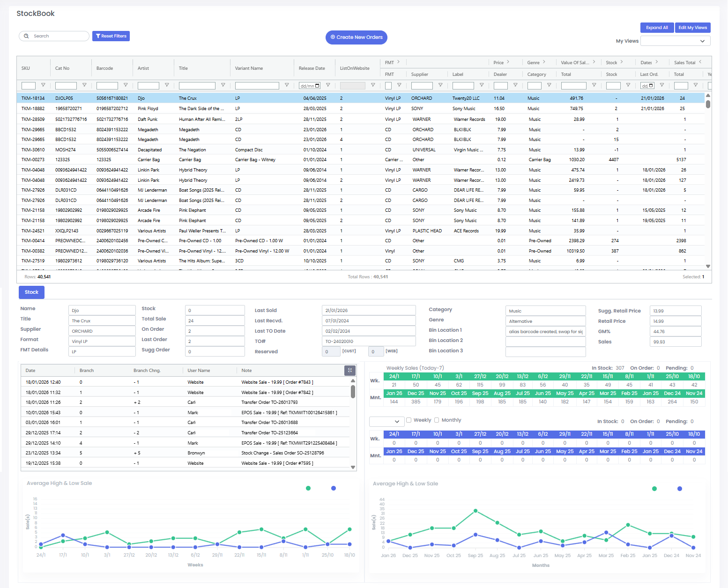Open the My Views dropdown
The width and height of the screenshot is (728, 588).
[x=675, y=41]
